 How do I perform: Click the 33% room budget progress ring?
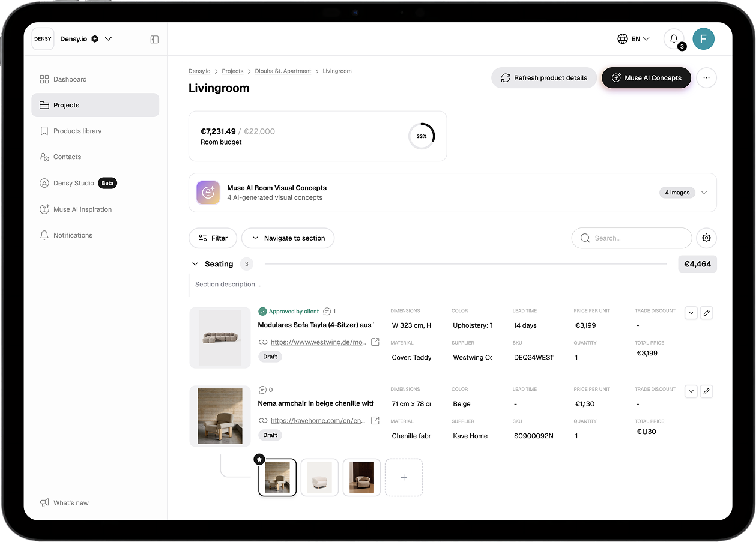pos(422,136)
